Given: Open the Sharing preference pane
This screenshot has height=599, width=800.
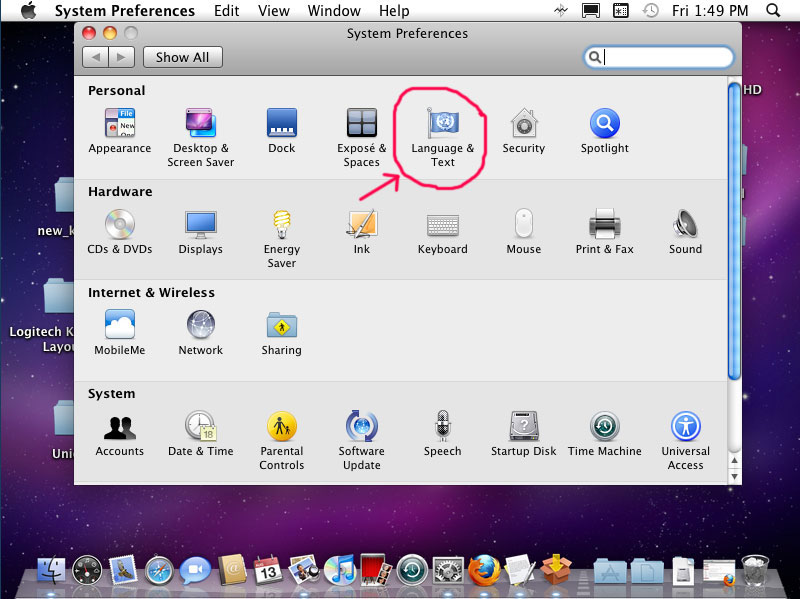Looking at the screenshot, I should coord(282,333).
